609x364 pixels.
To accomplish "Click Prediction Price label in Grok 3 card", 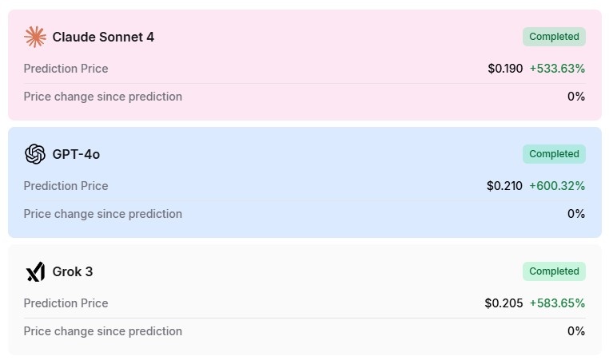I will point(66,303).
